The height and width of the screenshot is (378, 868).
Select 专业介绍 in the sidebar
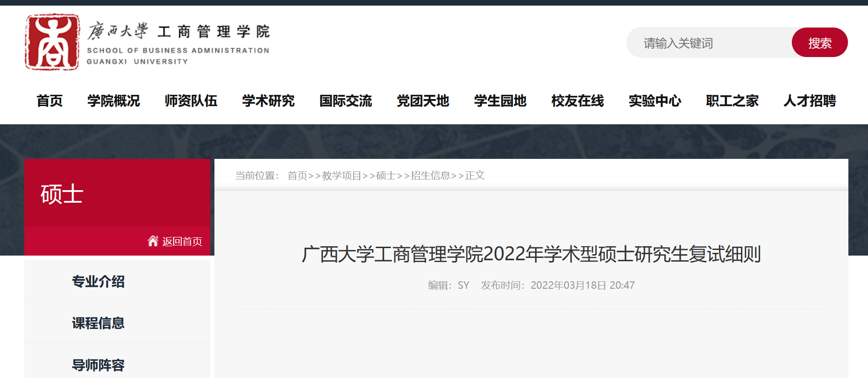98,281
